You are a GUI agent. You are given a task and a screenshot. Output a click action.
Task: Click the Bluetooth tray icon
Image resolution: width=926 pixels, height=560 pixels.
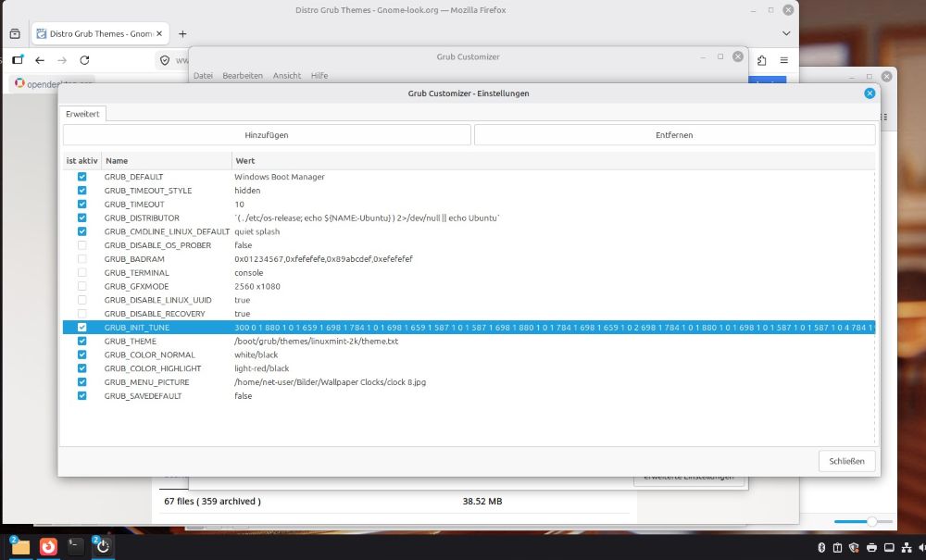821,547
